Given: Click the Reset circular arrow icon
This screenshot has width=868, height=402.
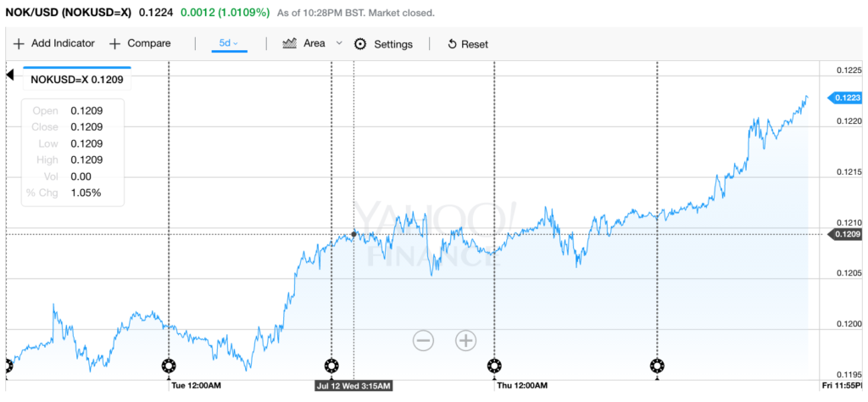Looking at the screenshot, I should [x=452, y=44].
